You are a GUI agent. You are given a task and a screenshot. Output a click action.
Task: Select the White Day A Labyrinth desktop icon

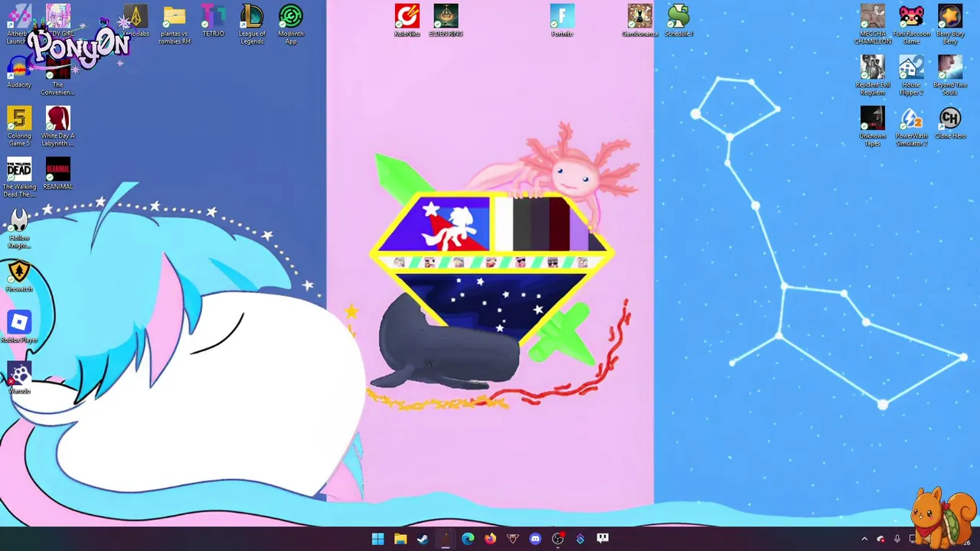[x=58, y=126]
